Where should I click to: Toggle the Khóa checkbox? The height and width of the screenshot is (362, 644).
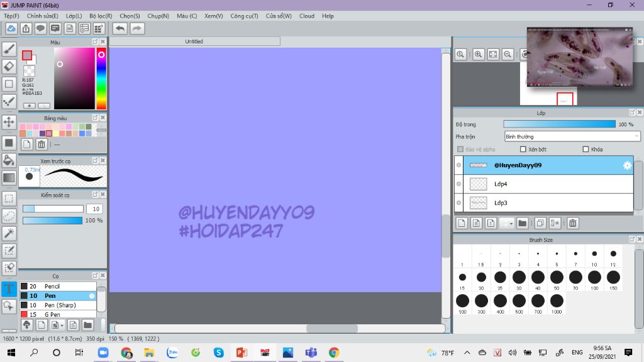coord(586,150)
